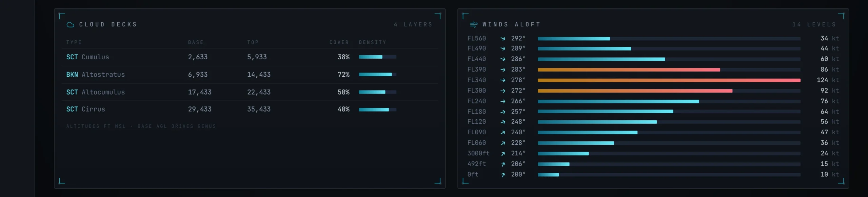868x197 pixels.
Task: Click the wind icon beside Winds Aloft
Action: pyautogui.click(x=473, y=25)
